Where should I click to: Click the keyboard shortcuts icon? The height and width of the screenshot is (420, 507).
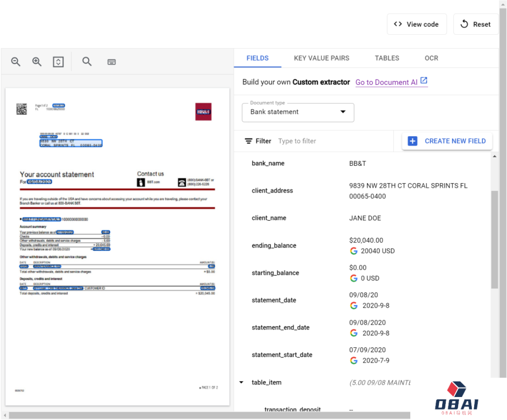112,62
